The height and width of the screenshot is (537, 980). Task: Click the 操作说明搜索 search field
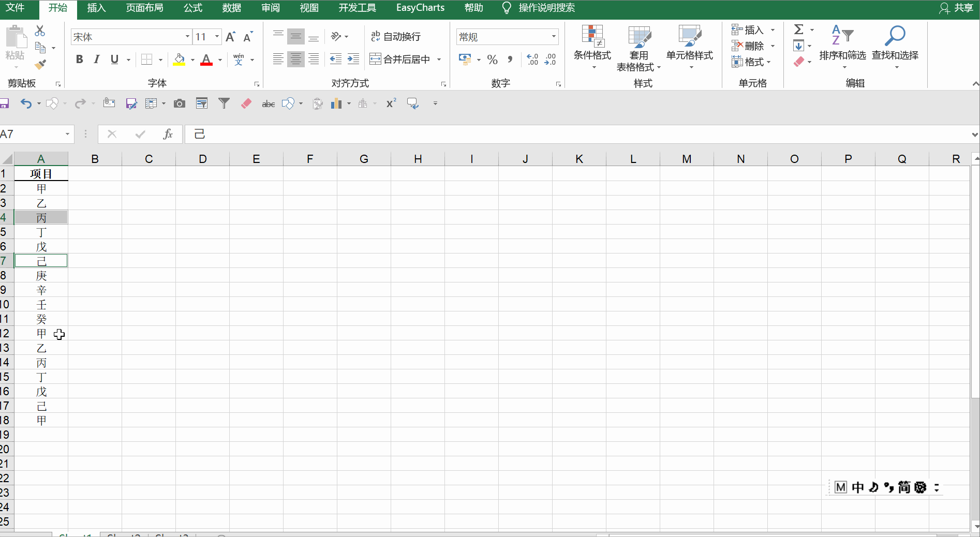click(546, 8)
